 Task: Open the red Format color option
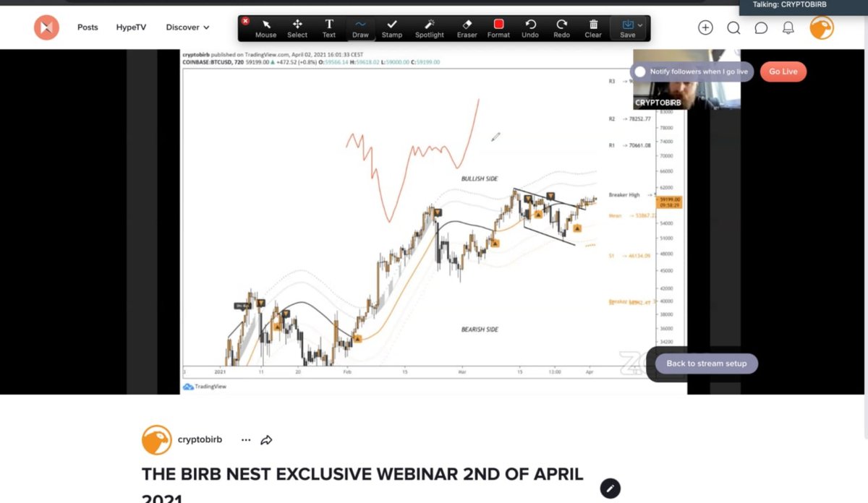[x=498, y=29]
